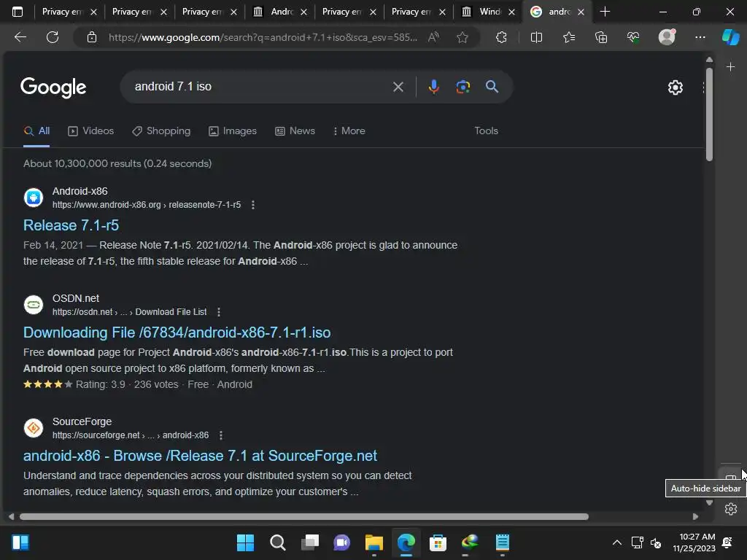Switch to Shopping results tab
The height and width of the screenshot is (560, 747).
click(161, 131)
